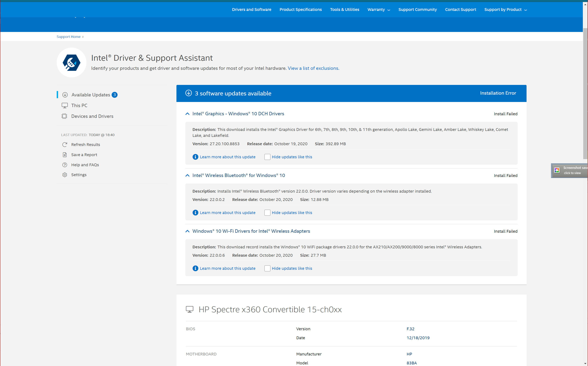This screenshot has width=588, height=366.
Task: Open Drivers and Software menu item
Action: tap(251, 10)
